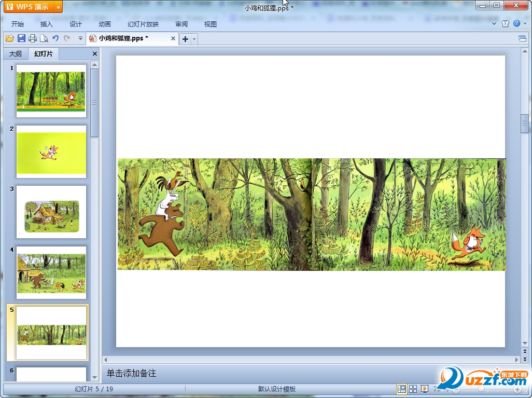
Task: Click main editor scroll up arrow
Action: 525,51
